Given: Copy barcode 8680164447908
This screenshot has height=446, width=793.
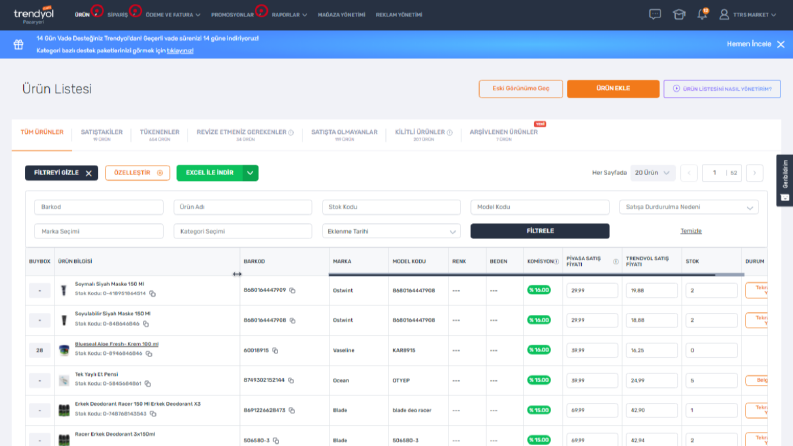Looking at the screenshot, I should point(292,320).
